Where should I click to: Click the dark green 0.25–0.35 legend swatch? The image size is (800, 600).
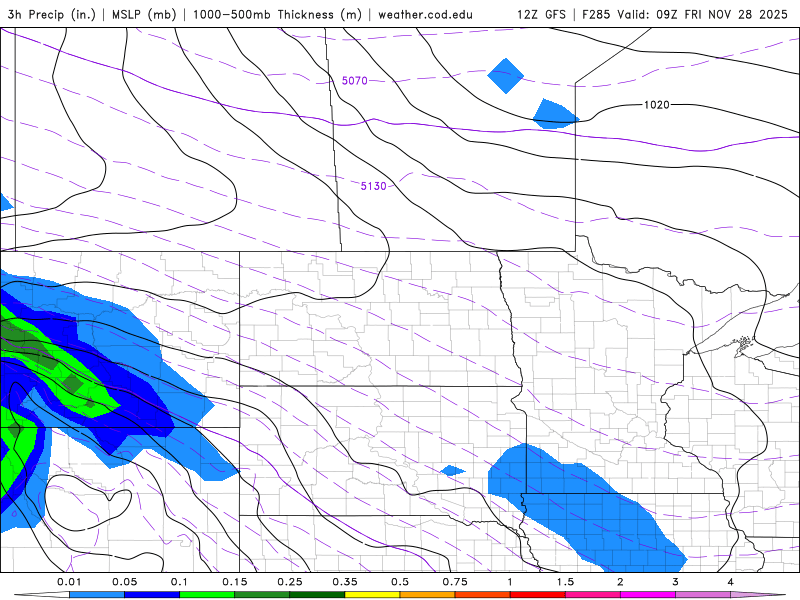317,595
